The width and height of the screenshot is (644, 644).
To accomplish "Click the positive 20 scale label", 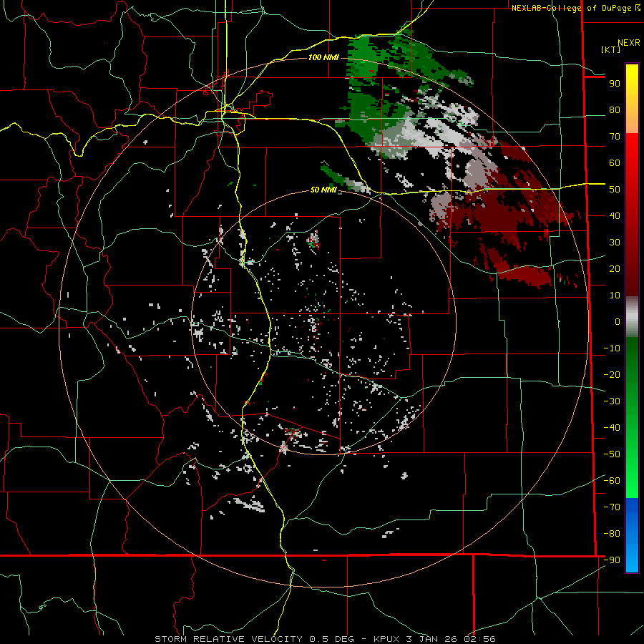I will tap(615, 268).
